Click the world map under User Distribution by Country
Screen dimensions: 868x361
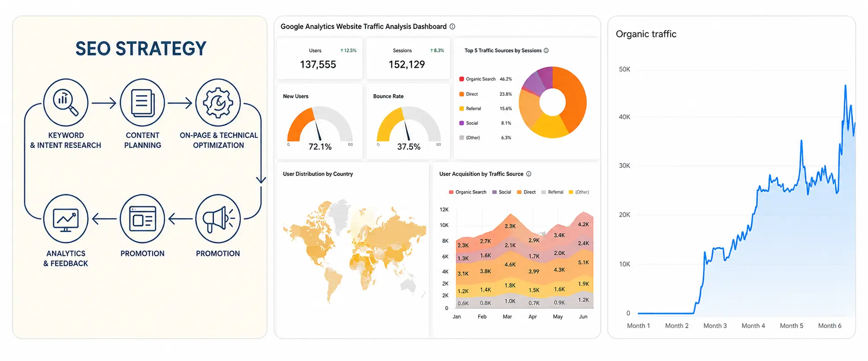tap(354, 250)
